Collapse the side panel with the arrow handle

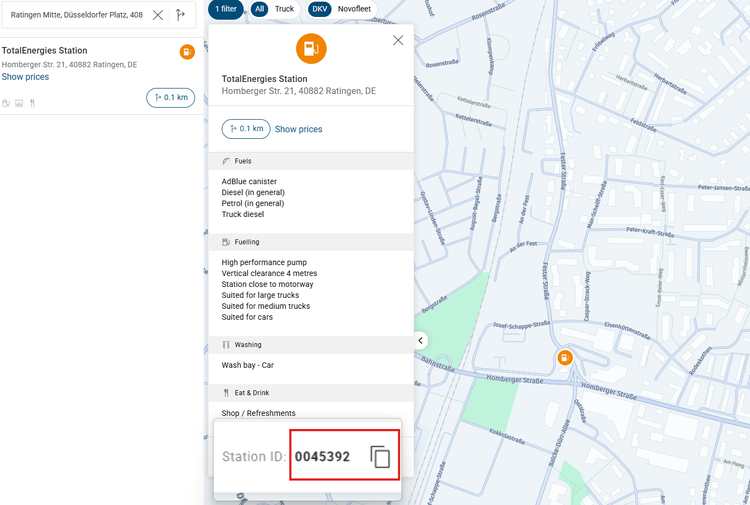point(421,341)
